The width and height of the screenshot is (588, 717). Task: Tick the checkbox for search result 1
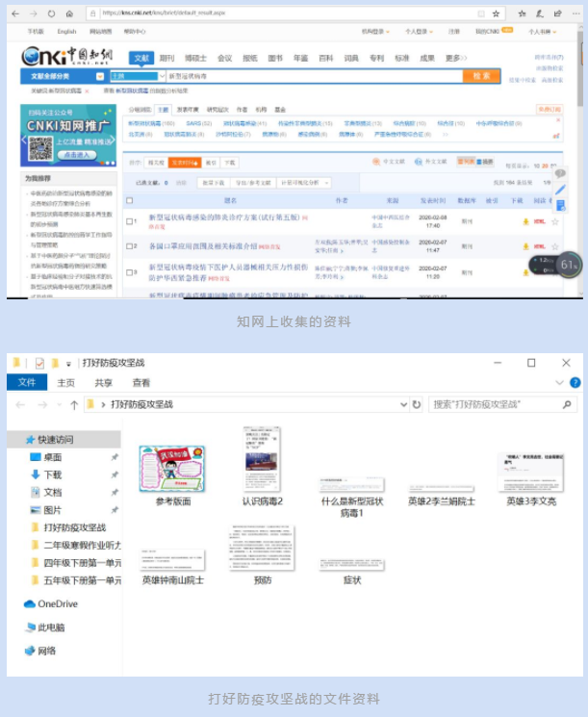130,221
